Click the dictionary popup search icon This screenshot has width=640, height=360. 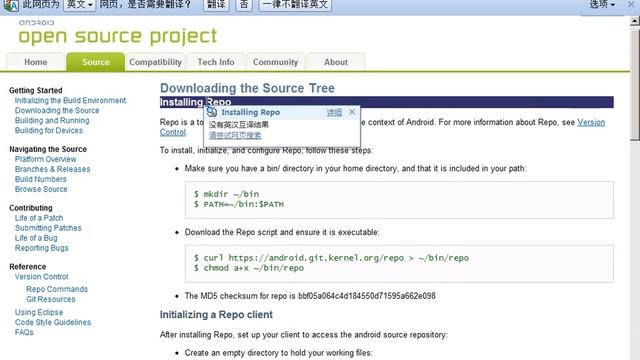pos(211,112)
